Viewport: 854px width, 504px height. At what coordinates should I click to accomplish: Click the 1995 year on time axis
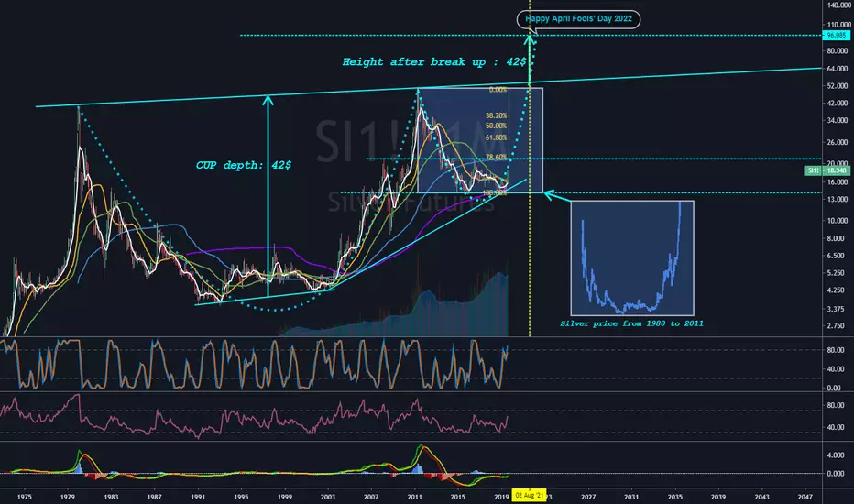(x=241, y=497)
